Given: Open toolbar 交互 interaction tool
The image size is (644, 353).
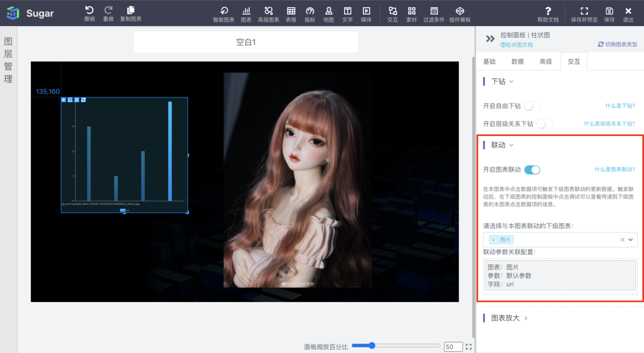Looking at the screenshot, I should tap(393, 15).
